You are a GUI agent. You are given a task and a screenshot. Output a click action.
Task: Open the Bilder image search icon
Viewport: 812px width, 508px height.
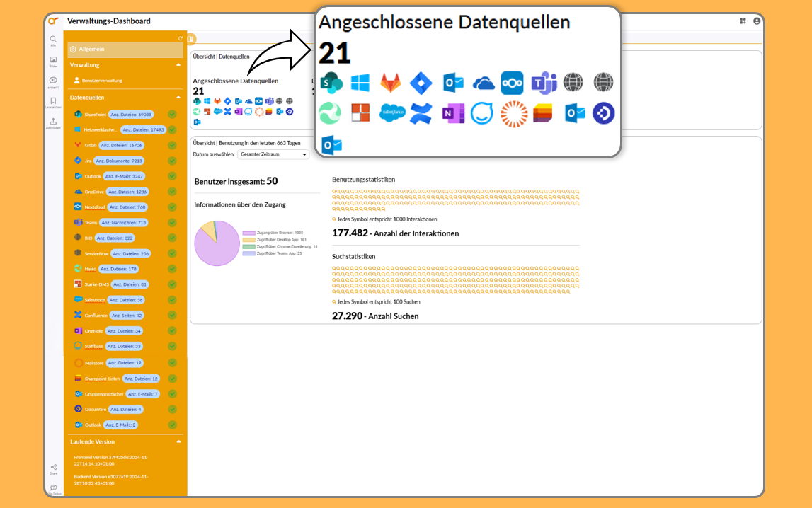pyautogui.click(x=53, y=60)
